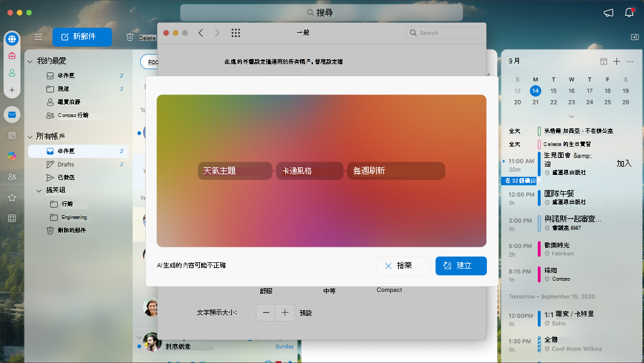Collapse the 所有帳戶 section
Image resolution: width=644 pixels, height=363 pixels.
30,137
